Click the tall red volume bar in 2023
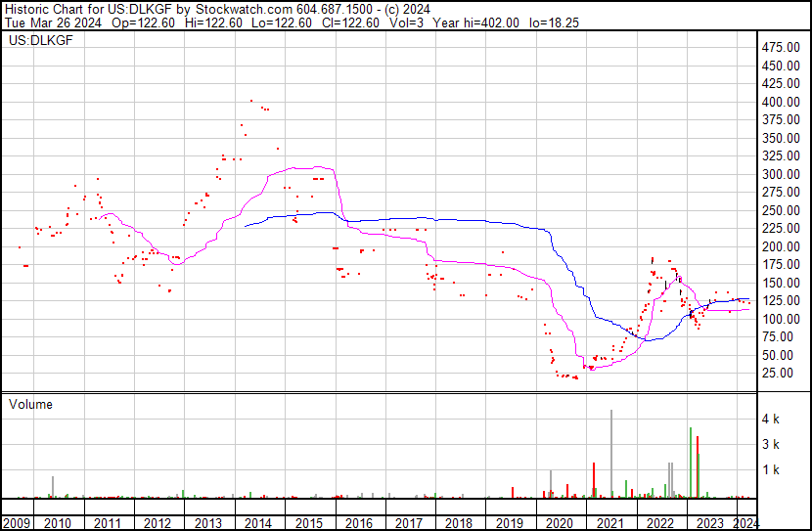Viewport: 812px width, 531px height. point(698,467)
